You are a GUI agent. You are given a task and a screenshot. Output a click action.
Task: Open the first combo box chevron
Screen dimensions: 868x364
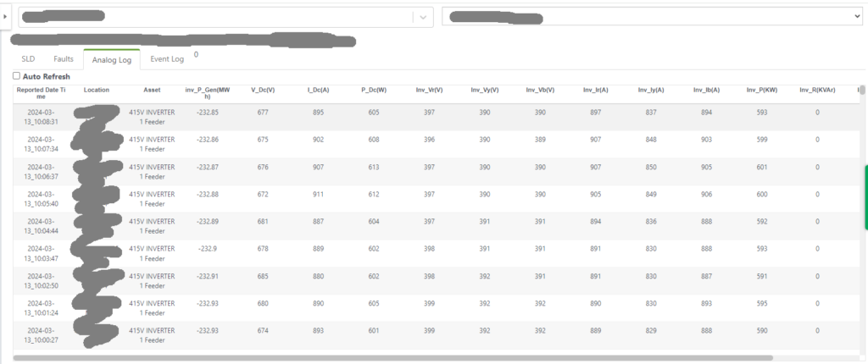coord(423,17)
